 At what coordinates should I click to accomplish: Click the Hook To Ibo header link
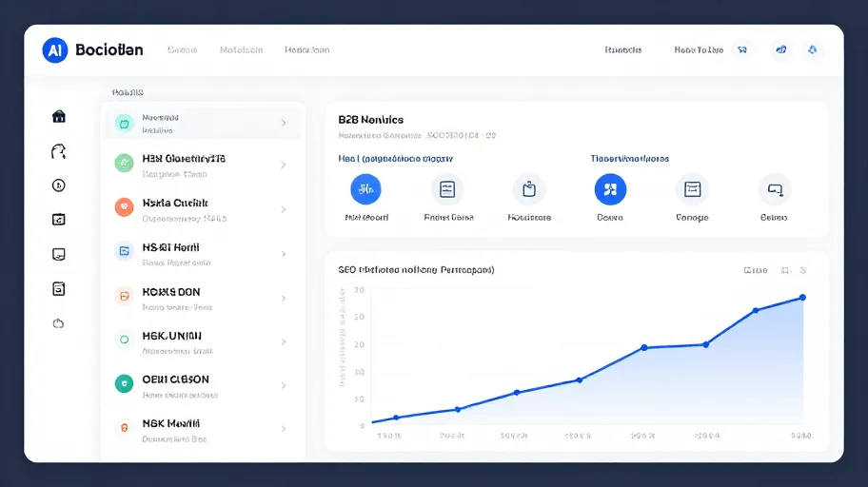click(x=699, y=49)
